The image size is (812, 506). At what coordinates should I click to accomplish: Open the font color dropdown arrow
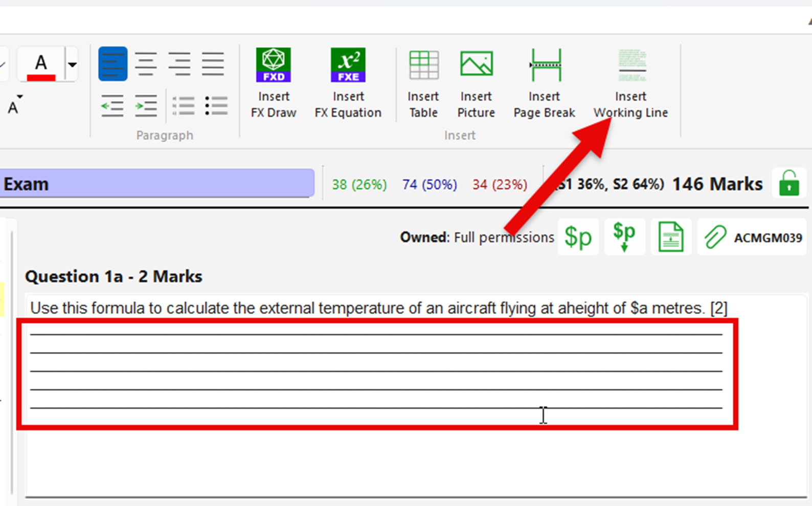point(72,64)
